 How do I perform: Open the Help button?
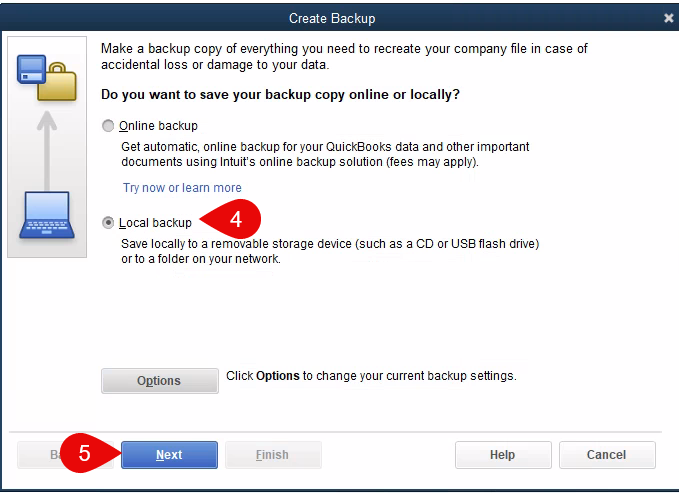(503, 455)
